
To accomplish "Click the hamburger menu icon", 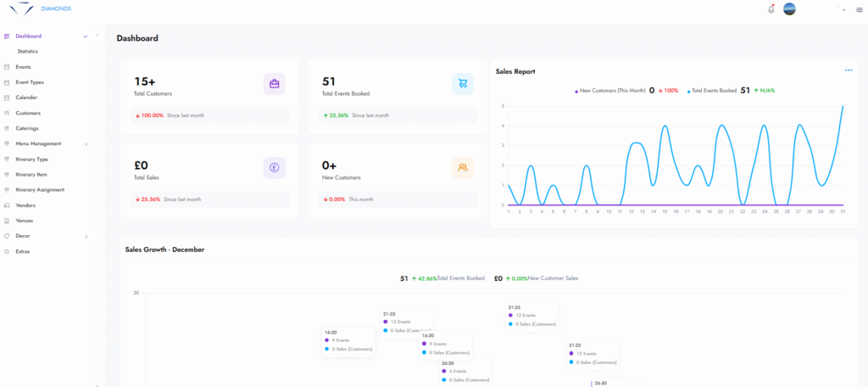I will (x=859, y=9).
